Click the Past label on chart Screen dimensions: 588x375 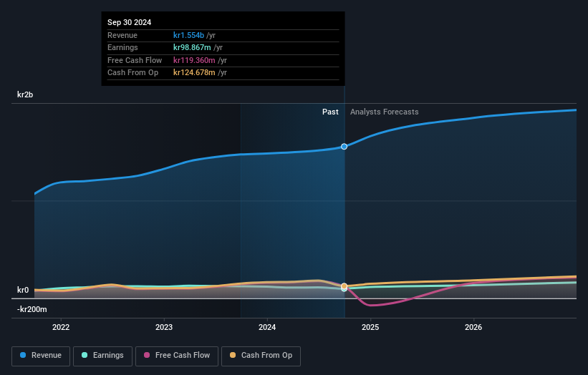click(330, 112)
